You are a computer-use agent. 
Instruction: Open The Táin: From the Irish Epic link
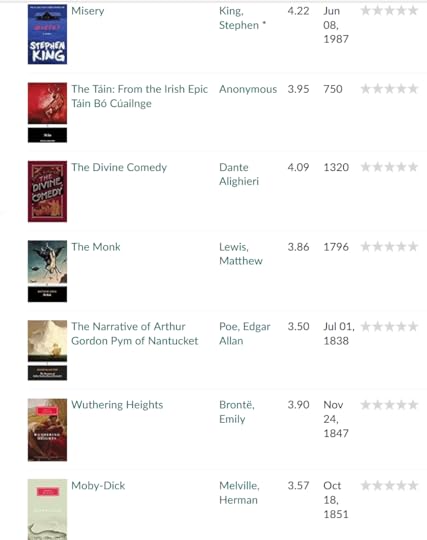pyautogui.click(x=139, y=96)
